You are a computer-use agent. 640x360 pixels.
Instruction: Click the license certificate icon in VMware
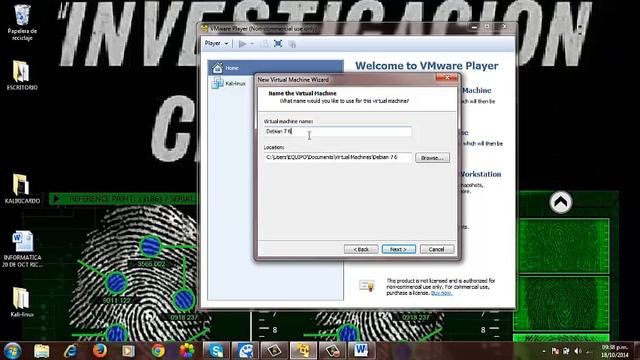pyautogui.click(x=367, y=286)
